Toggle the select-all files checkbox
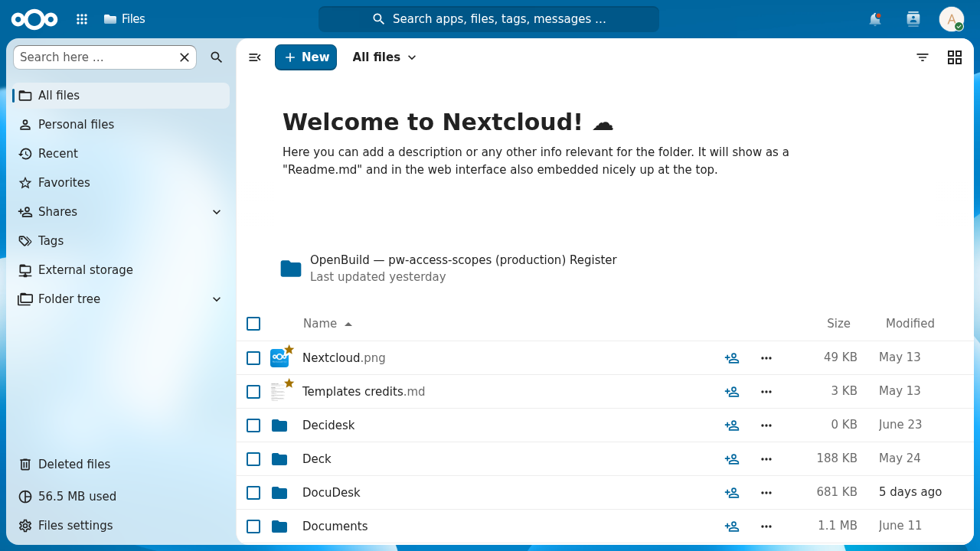 pyautogui.click(x=253, y=324)
